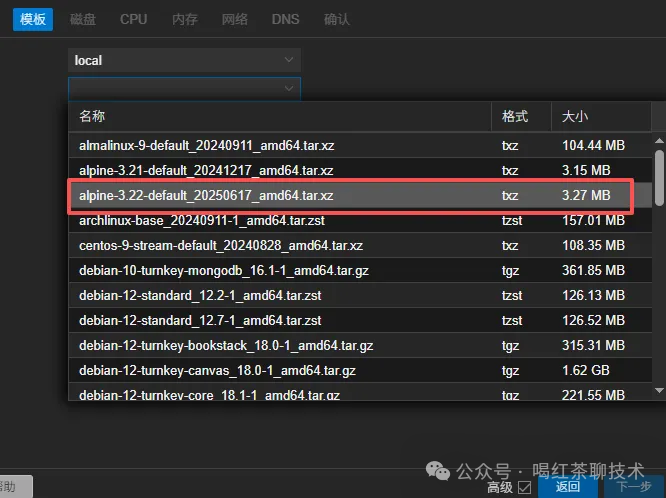The height and width of the screenshot is (498, 666).
Task: Sort by 大小 column header
Action: pyautogui.click(x=601, y=116)
